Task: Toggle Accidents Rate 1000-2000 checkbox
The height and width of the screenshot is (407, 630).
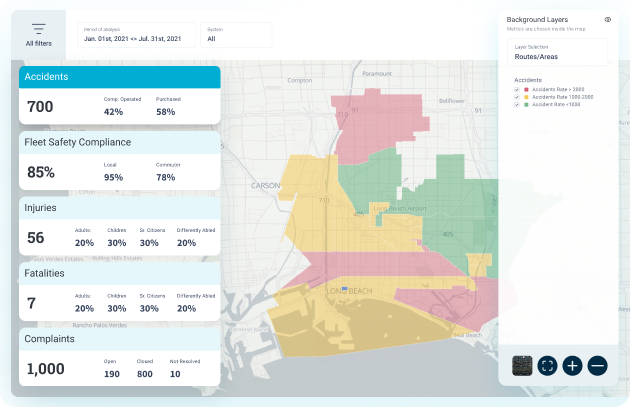Action: tap(516, 97)
